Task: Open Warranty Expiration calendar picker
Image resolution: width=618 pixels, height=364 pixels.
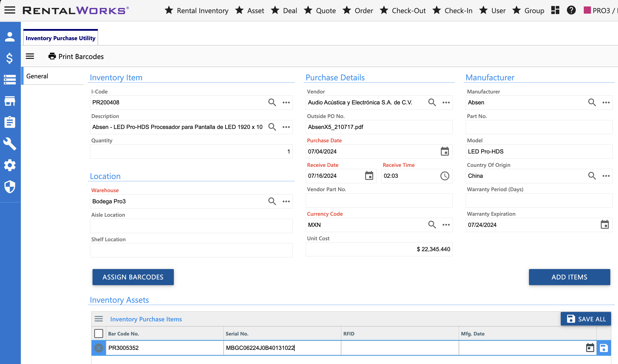Action: click(x=605, y=225)
